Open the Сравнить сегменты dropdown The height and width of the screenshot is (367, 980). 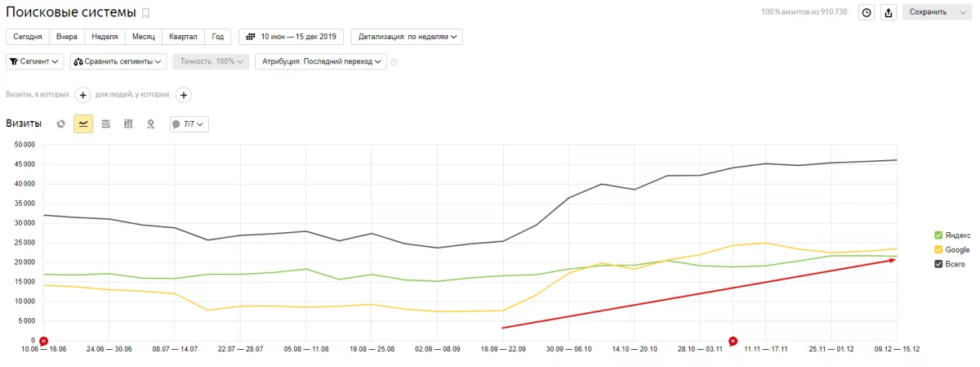coord(118,61)
